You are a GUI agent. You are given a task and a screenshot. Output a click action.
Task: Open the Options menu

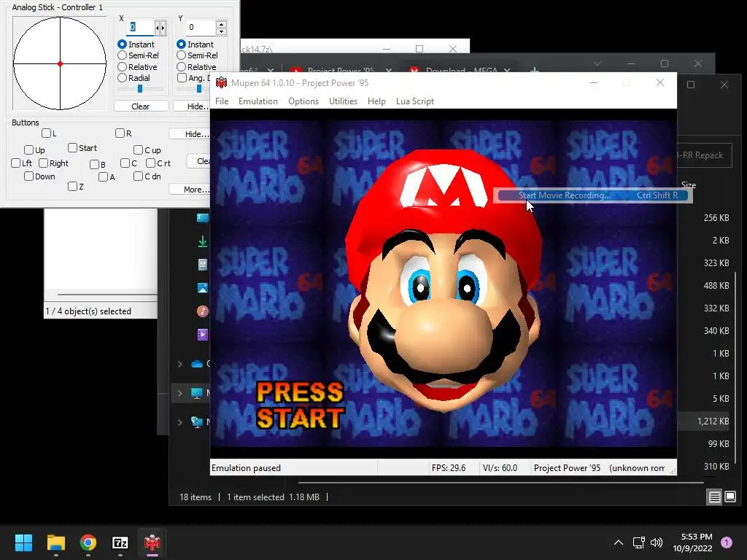pyautogui.click(x=303, y=101)
